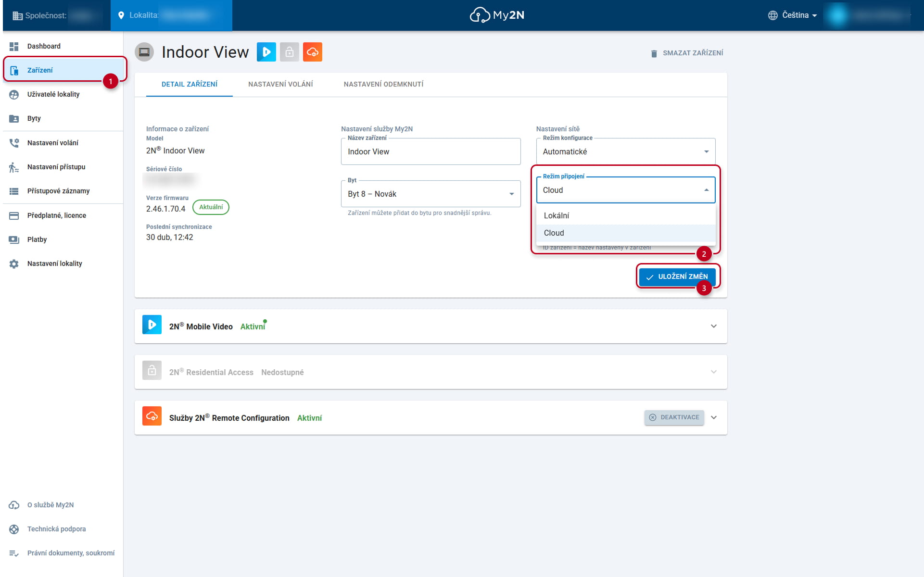Expand the 2N Mobile Video panel
The image size is (924, 577).
714,326
